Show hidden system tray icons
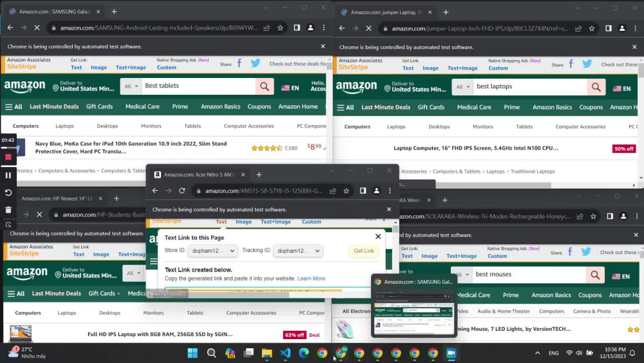 click(x=537, y=353)
